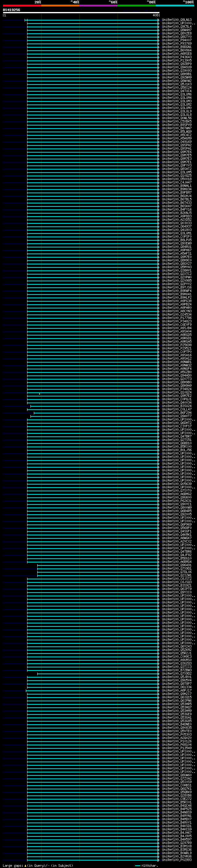Click label UniRef100_Q5J1K3
The width and height of the screenshot is (197, 868).
click(176, 84)
